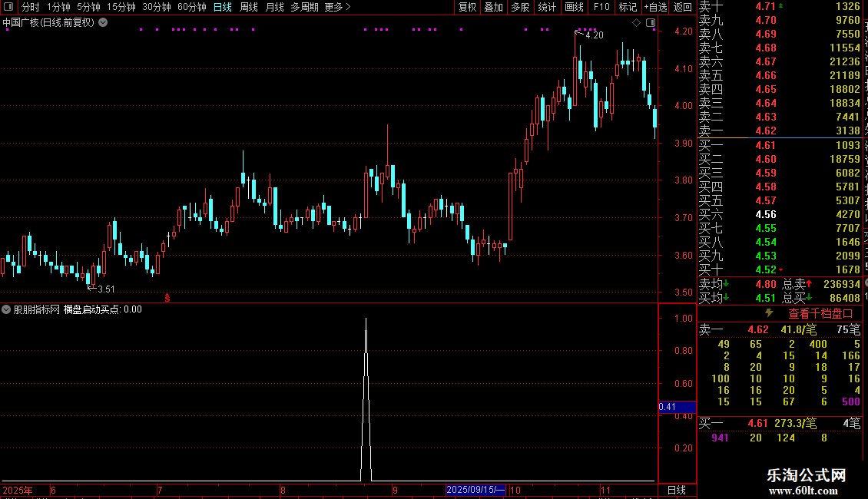The width and height of the screenshot is (868, 499).
Task: Select the 60分钟 period tab
Action: (x=191, y=7)
